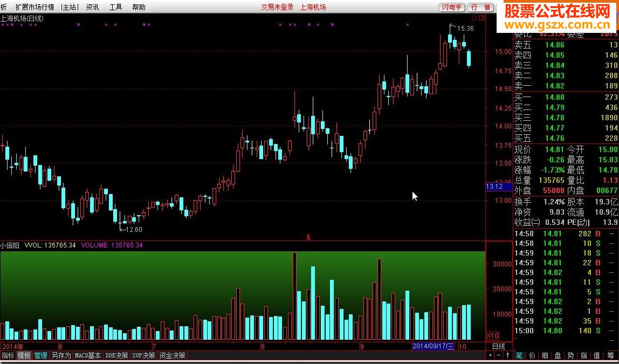Click the 12.60 low price label
619x364 pixels.
[134, 229]
